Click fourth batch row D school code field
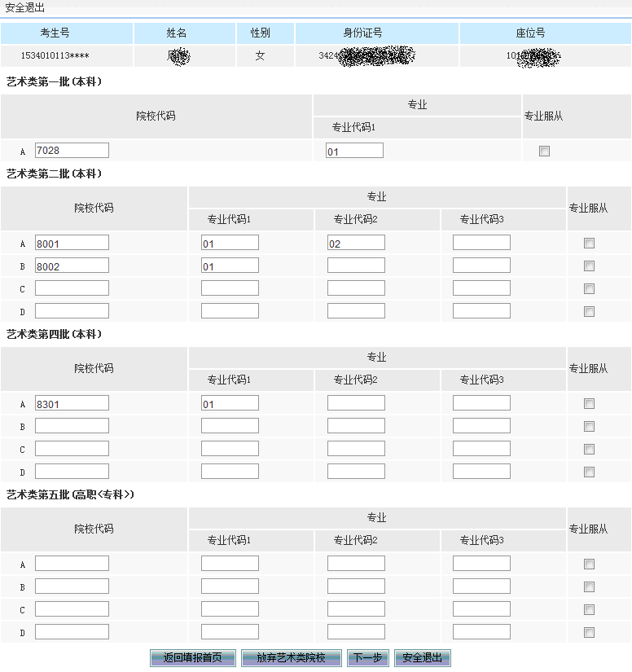Screen dimensions: 632x672 pyautogui.click(x=72, y=472)
